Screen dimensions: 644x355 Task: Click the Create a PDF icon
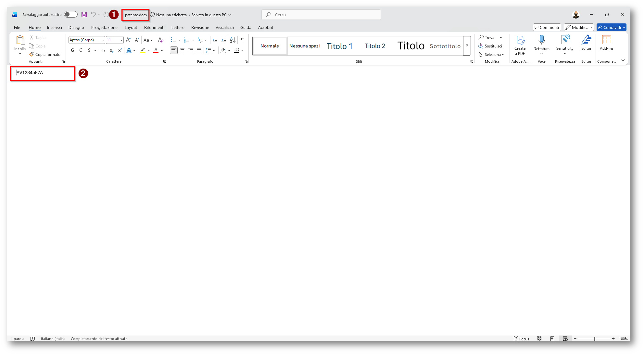[520, 41]
